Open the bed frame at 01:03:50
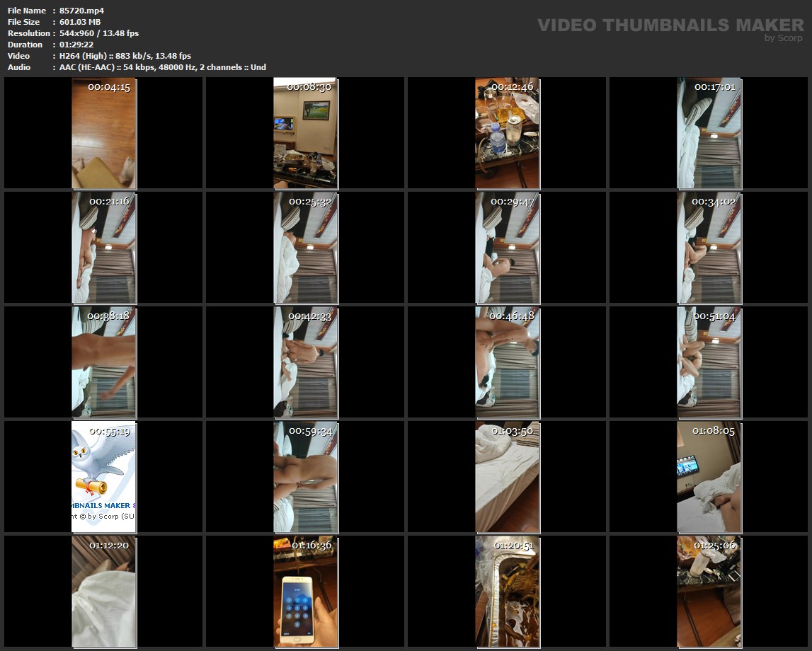The image size is (812, 651). 507,477
